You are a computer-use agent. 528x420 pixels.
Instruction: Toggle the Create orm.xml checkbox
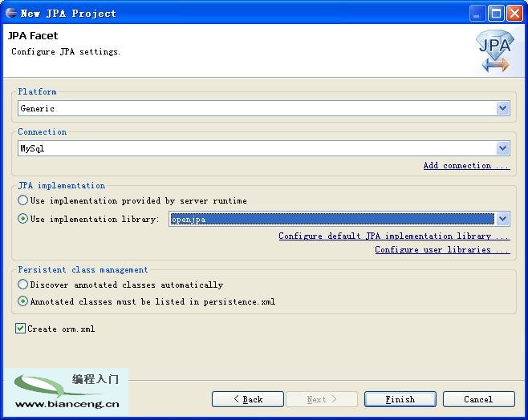[20, 328]
